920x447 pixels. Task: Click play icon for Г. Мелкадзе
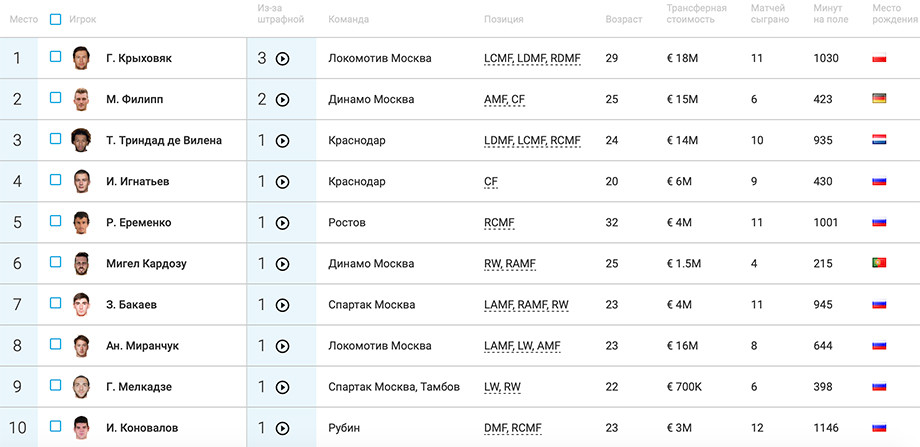283,387
